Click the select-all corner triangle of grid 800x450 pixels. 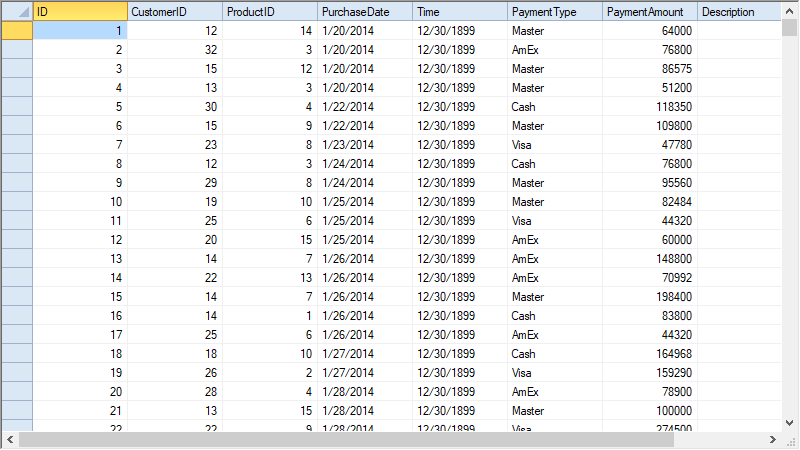(17, 11)
